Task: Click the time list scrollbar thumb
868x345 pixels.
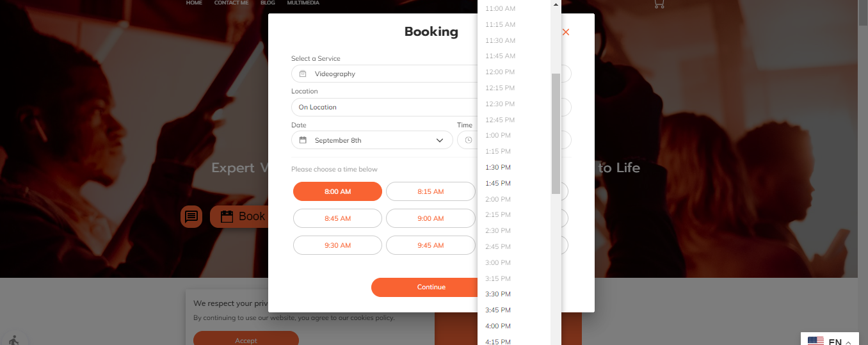Action: pyautogui.click(x=556, y=133)
